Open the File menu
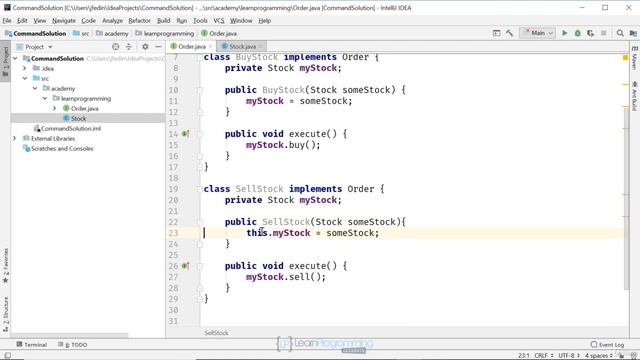 7,20
